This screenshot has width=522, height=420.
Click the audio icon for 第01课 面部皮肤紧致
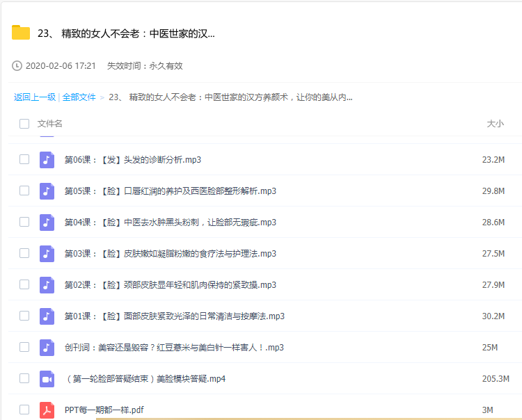coord(47,316)
